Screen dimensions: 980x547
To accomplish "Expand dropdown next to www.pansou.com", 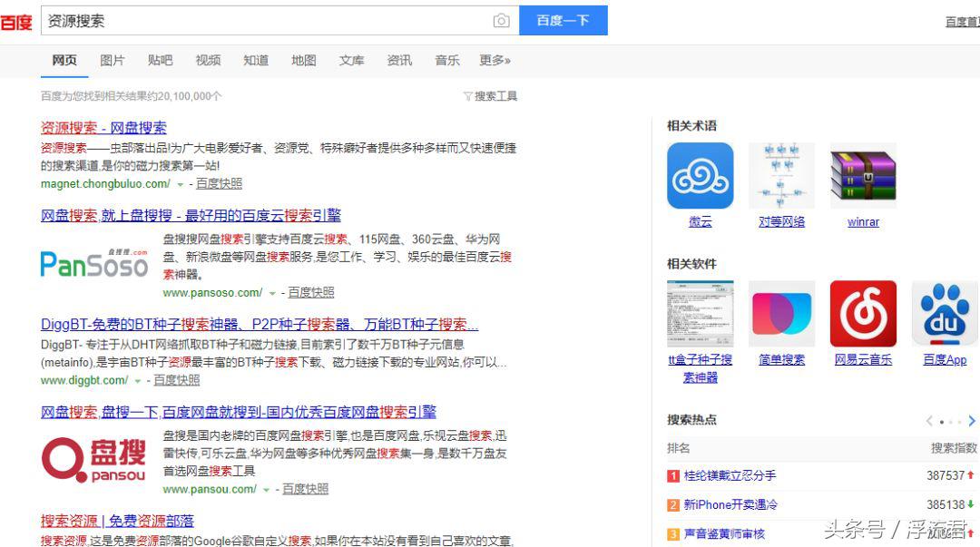I will [266, 490].
